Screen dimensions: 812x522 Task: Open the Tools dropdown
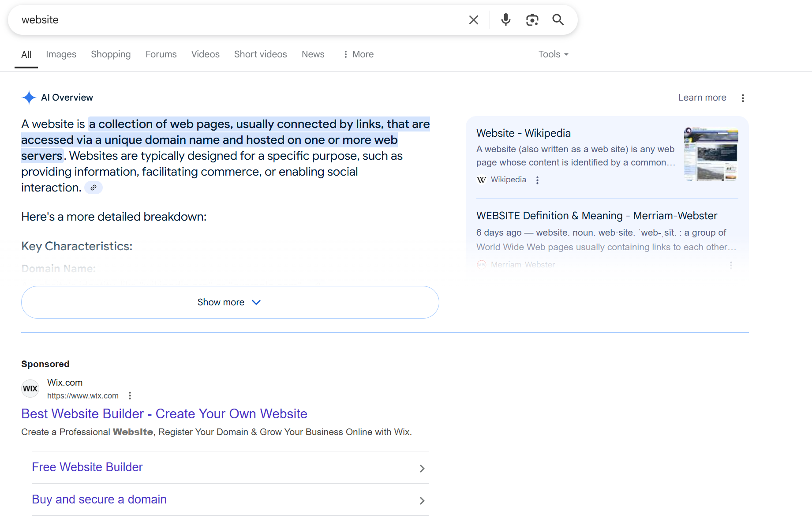tap(552, 54)
